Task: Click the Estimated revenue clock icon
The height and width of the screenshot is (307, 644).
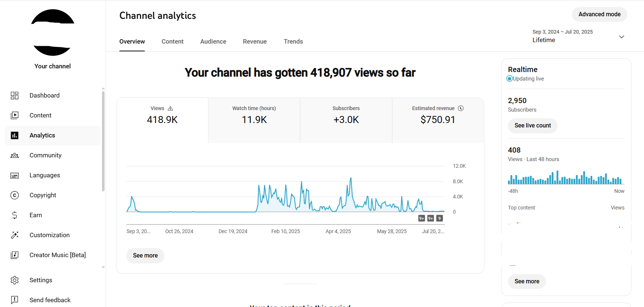Action: click(x=461, y=109)
